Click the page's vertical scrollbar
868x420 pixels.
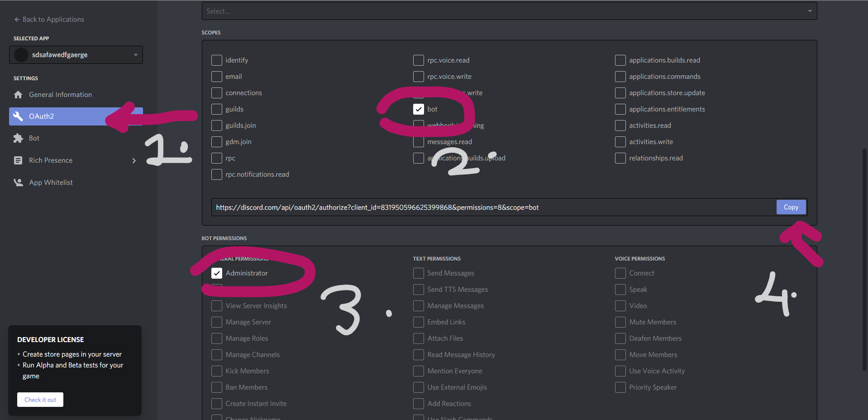[x=865, y=260]
